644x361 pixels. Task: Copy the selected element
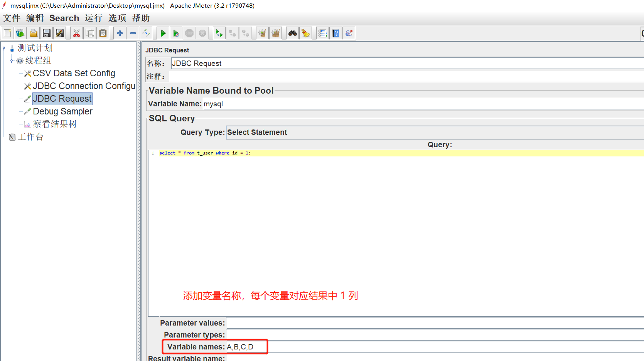click(x=90, y=34)
